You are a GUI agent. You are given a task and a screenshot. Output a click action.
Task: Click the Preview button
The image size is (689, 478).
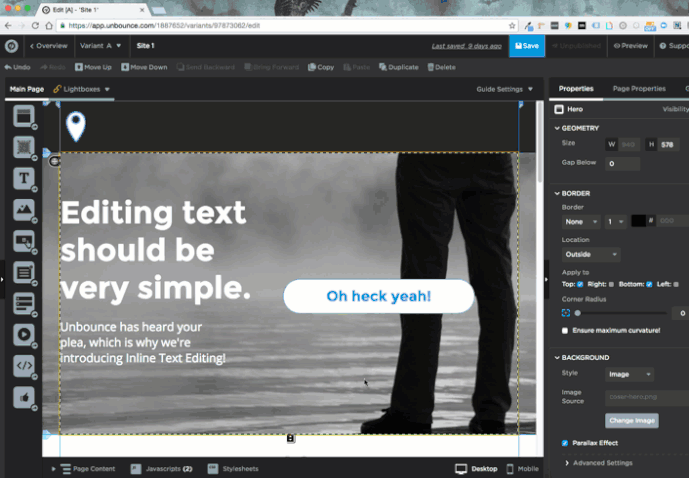[631, 46]
